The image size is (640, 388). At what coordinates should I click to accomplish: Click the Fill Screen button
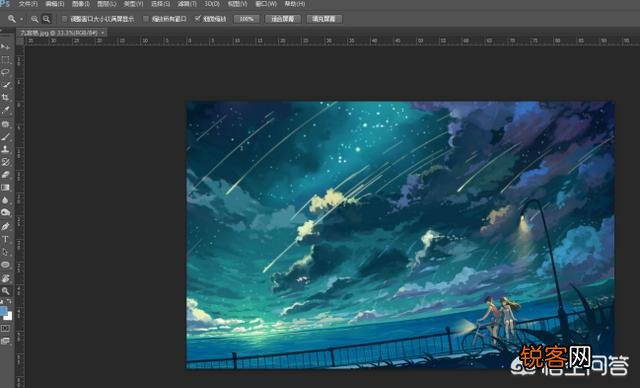[324, 19]
